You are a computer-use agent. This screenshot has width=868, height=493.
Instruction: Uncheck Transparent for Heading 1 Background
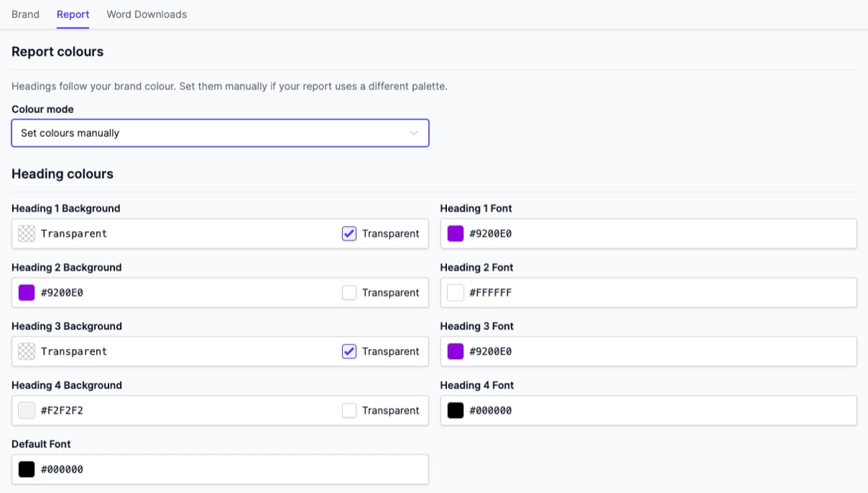(349, 233)
